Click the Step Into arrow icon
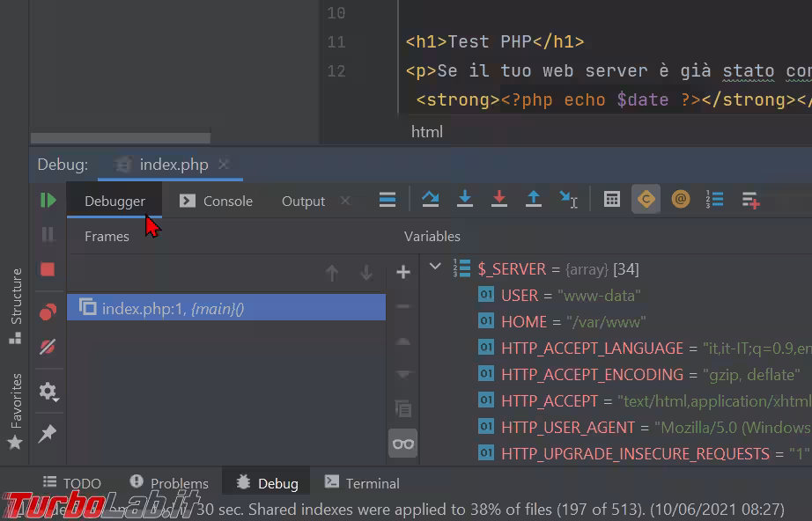 tap(465, 200)
